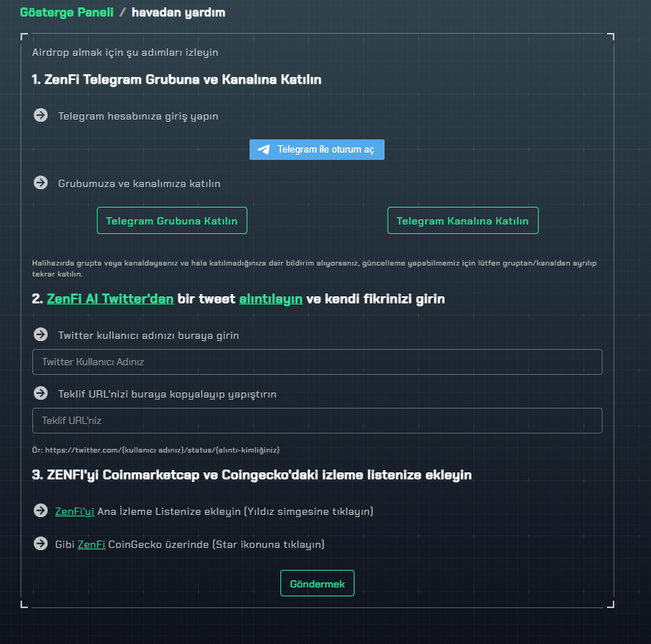This screenshot has height=644, width=651.
Task: Click the arrow icon beside "Telegram hesabınıza giriş yapın"
Action: pos(40,115)
